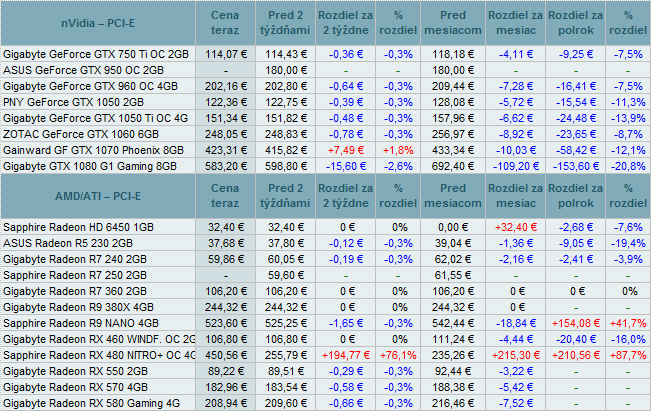This screenshot has width=651, height=411.
Task: Click Gainward GF GTX 1070 Phoenix 8GB
Action: point(93,150)
